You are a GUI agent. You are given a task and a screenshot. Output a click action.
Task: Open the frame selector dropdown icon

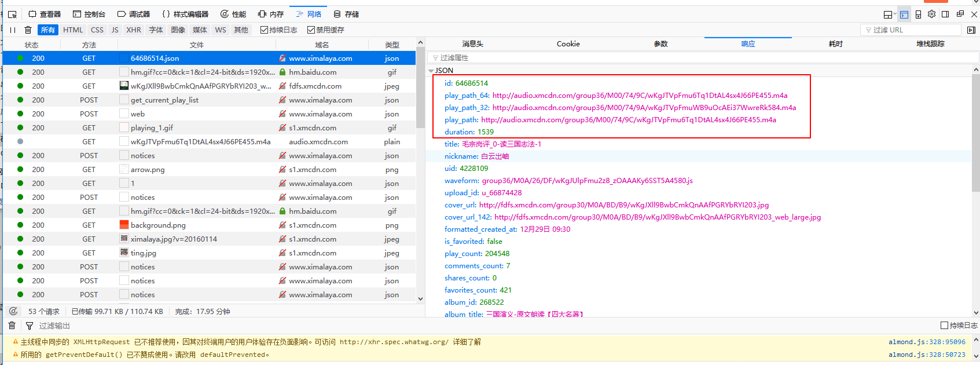[889, 14]
